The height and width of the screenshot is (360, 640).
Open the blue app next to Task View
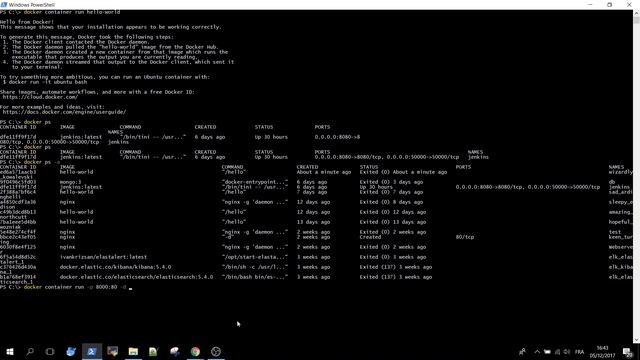71,351
